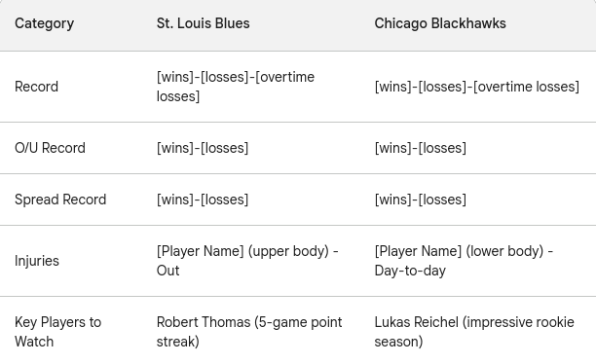The image size is (596, 364).
Task: Click the Robert Thomas point streak cell
Action: [249, 332]
